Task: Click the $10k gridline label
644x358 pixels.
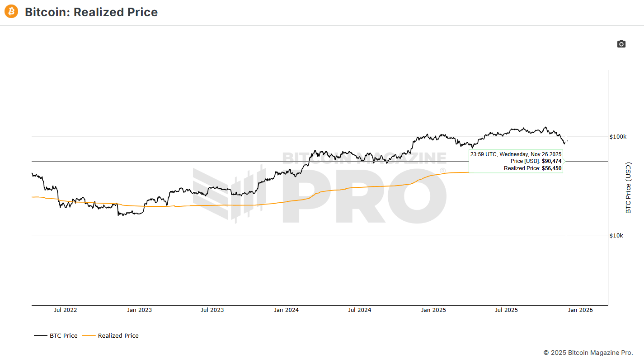Action: (616, 235)
